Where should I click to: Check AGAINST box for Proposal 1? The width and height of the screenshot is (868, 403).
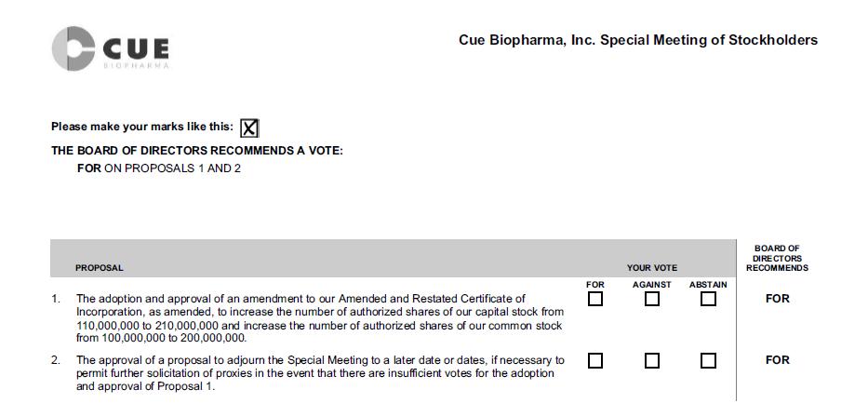(652, 299)
